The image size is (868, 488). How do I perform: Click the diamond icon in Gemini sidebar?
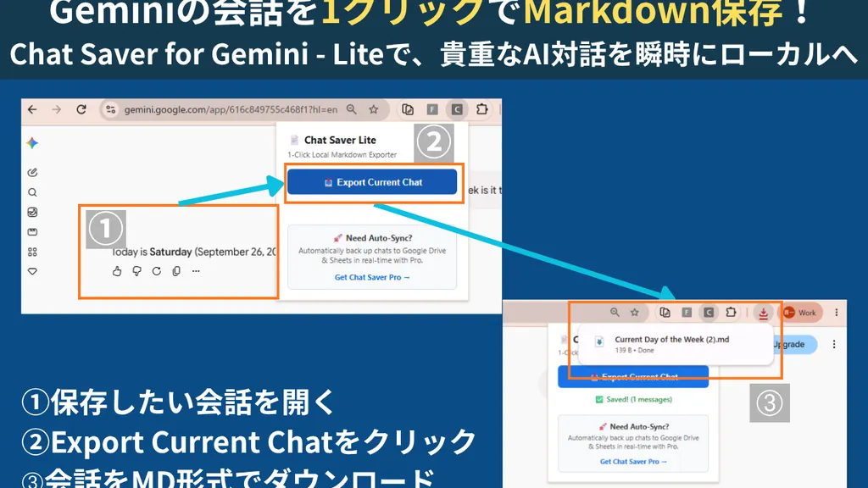pos(32,271)
